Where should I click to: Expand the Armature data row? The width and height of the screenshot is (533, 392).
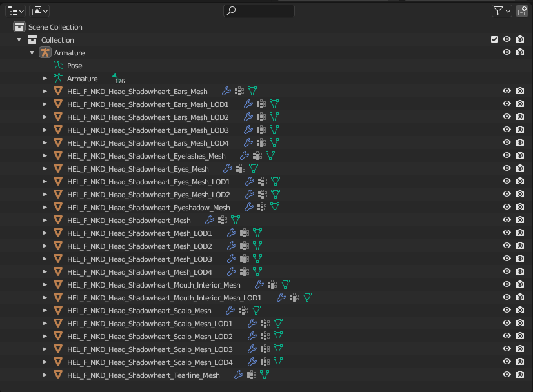[x=45, y=79]
